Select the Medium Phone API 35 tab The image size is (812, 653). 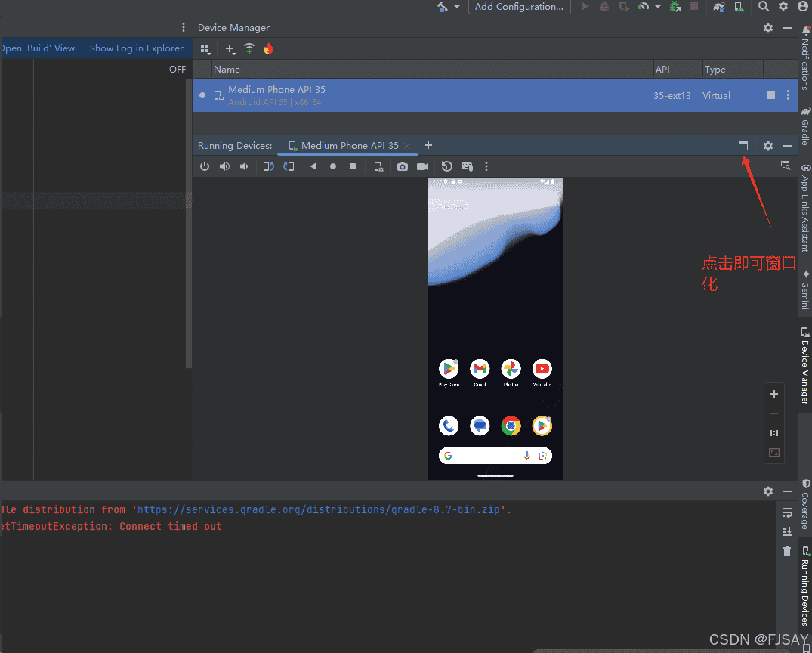(347, 145)
